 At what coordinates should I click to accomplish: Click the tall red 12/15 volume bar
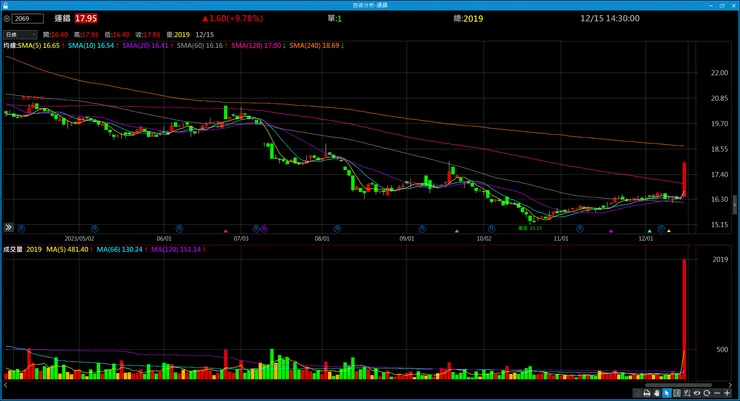tap(684, 319)
